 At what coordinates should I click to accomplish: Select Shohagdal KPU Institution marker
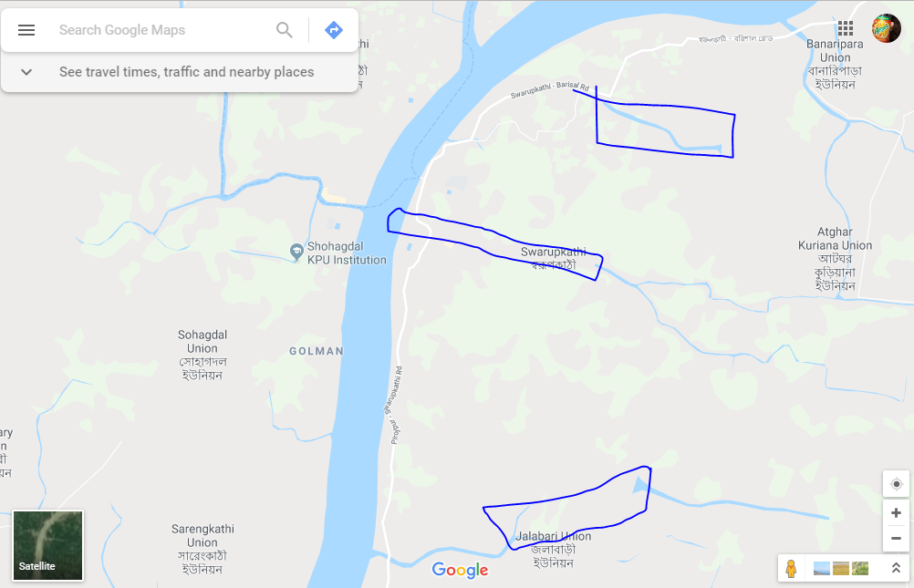(x=296, y=253)
